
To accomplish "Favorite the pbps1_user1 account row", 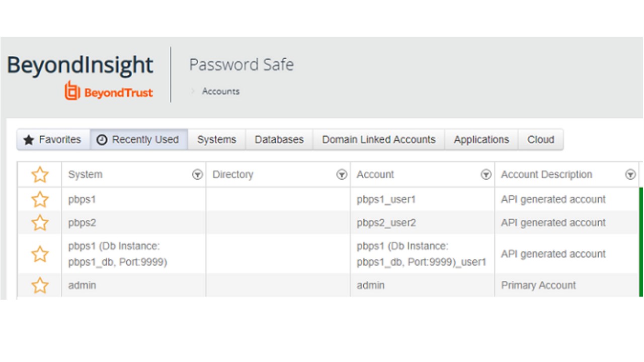I will (40, 200).
